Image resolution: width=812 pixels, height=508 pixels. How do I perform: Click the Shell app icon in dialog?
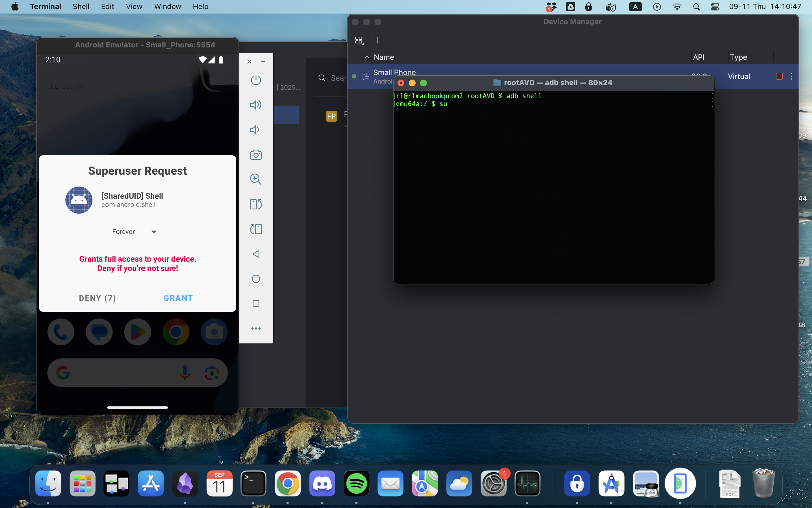pos(79,200)
